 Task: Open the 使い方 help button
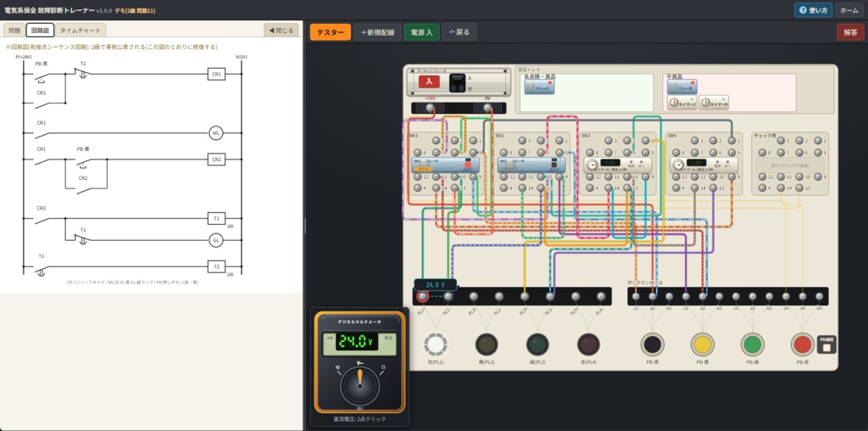pos(813,10)
